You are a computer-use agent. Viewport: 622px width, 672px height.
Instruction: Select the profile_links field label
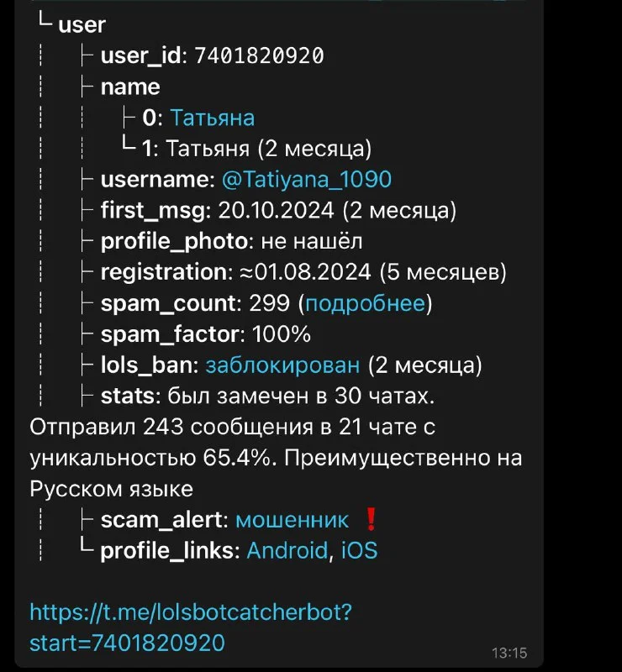(171, 551)
